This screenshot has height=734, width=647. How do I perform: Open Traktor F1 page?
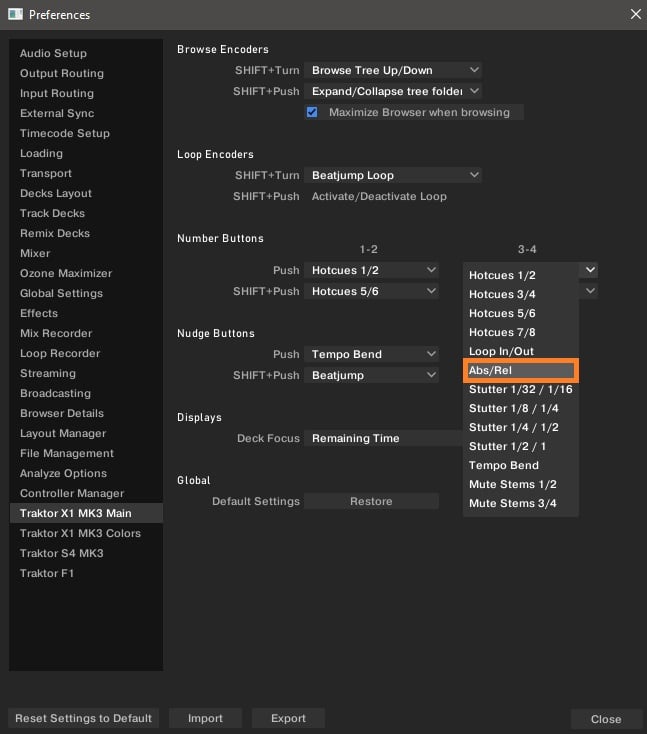tap(86, 573)
